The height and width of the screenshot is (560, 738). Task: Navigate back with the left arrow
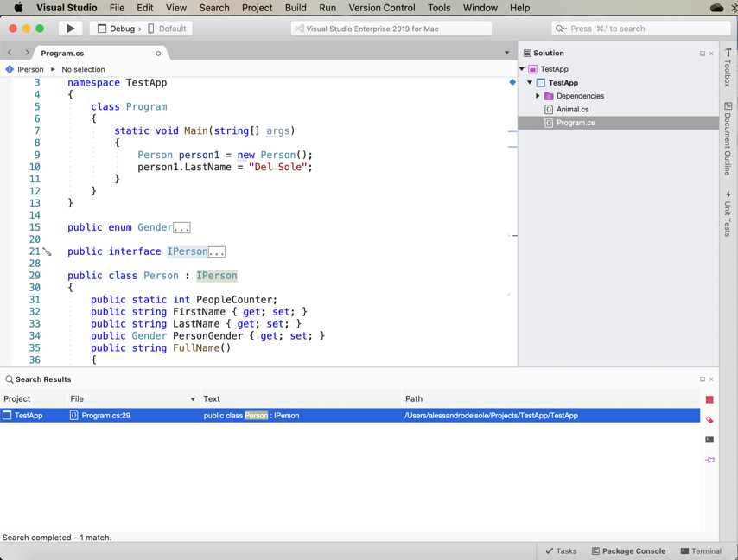[x=10, y=53]
